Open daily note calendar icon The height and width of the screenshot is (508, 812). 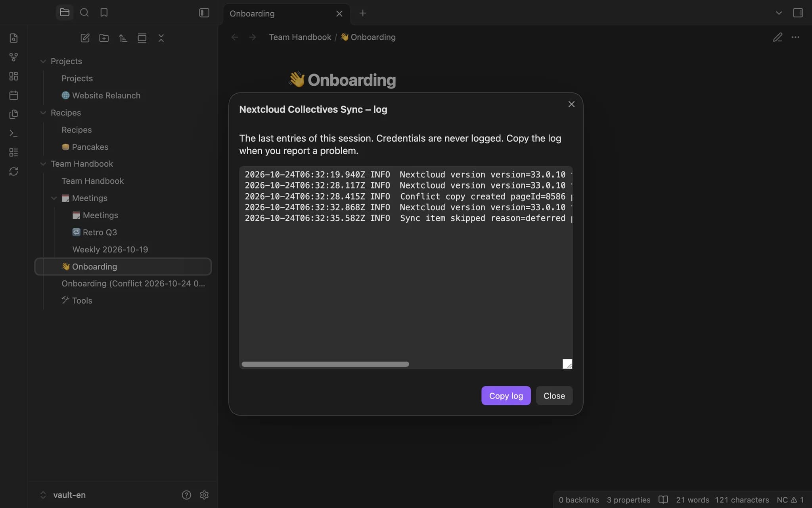(13, 95)
